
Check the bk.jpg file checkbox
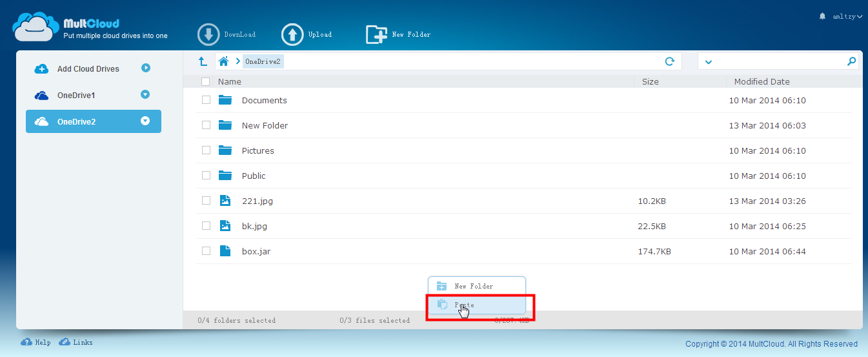pyautogui.click(x=206, y=226)
